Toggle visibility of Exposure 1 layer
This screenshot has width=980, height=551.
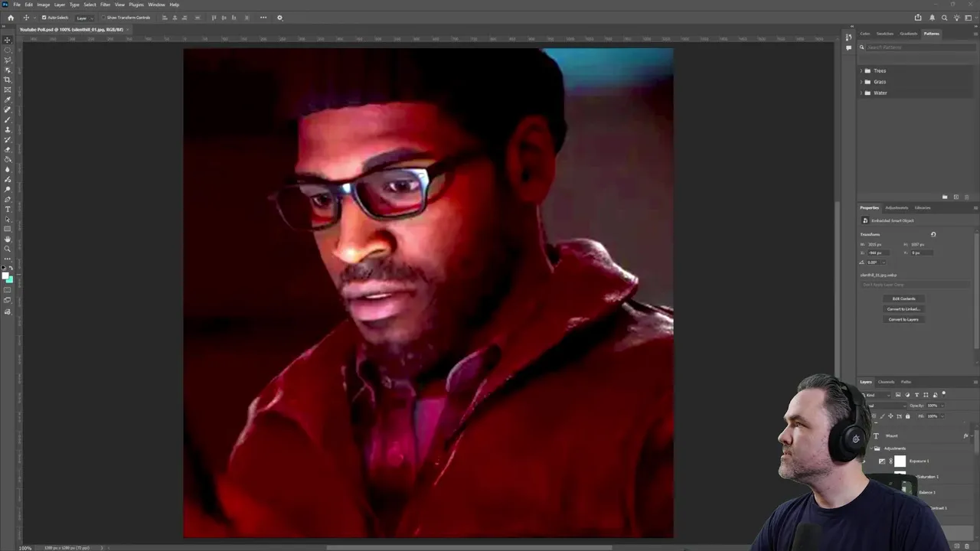tap(864, 461)
